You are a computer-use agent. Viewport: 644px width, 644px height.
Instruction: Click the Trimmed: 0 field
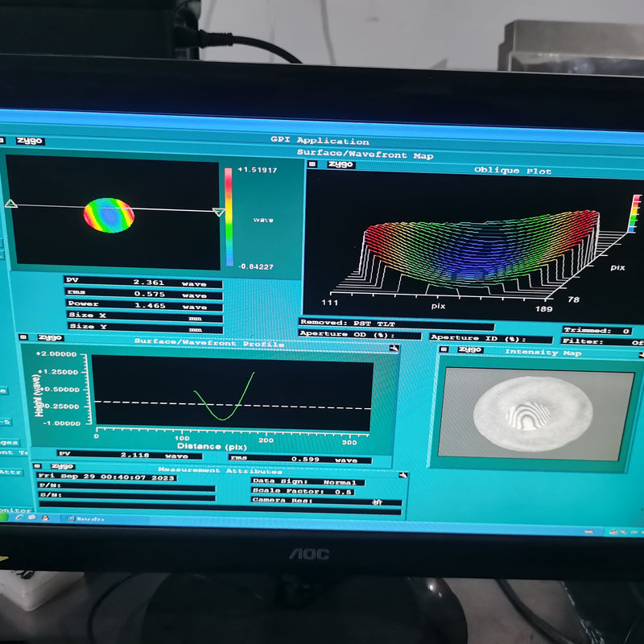(597, 330)
